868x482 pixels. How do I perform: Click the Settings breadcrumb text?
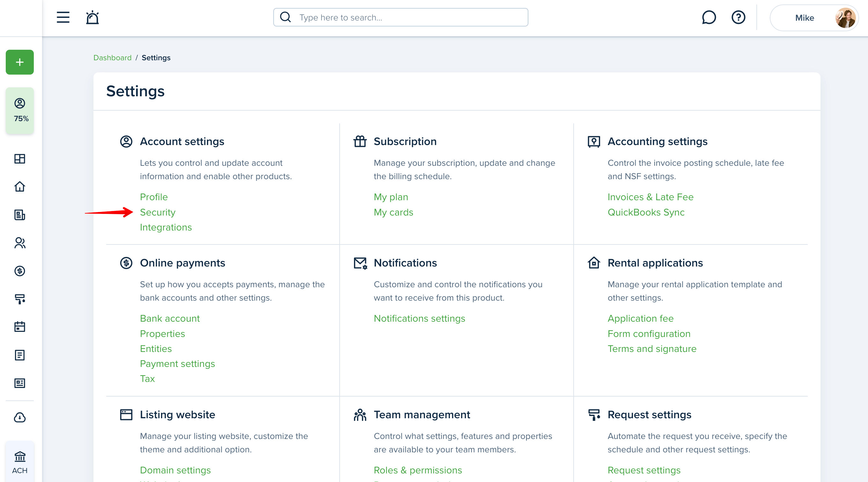156,58
